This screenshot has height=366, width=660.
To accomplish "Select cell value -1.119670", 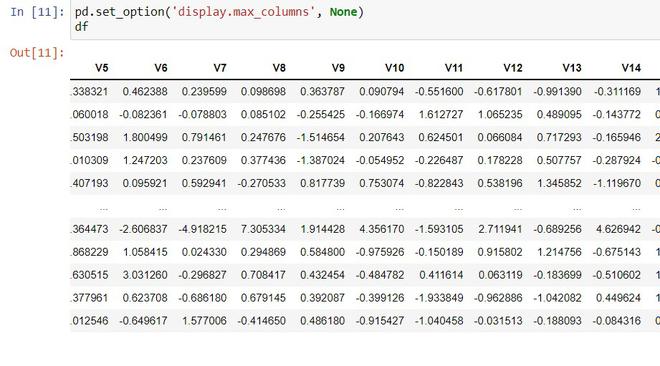I will (617, 183).
